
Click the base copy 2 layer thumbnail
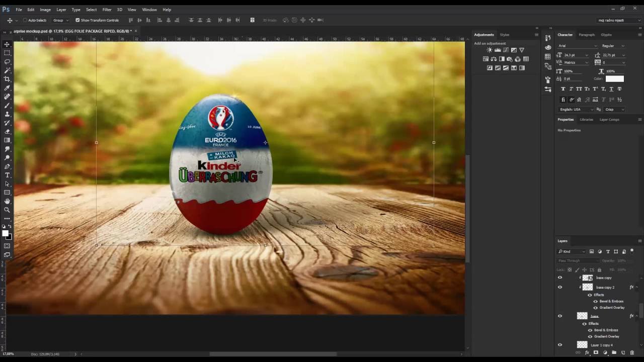(x=587, y=287)
